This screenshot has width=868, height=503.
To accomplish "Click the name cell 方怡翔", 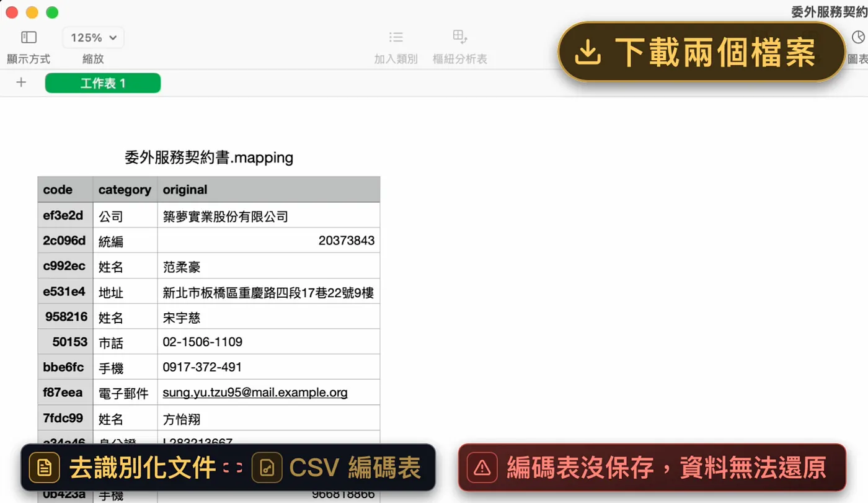I will click(268, 418).
